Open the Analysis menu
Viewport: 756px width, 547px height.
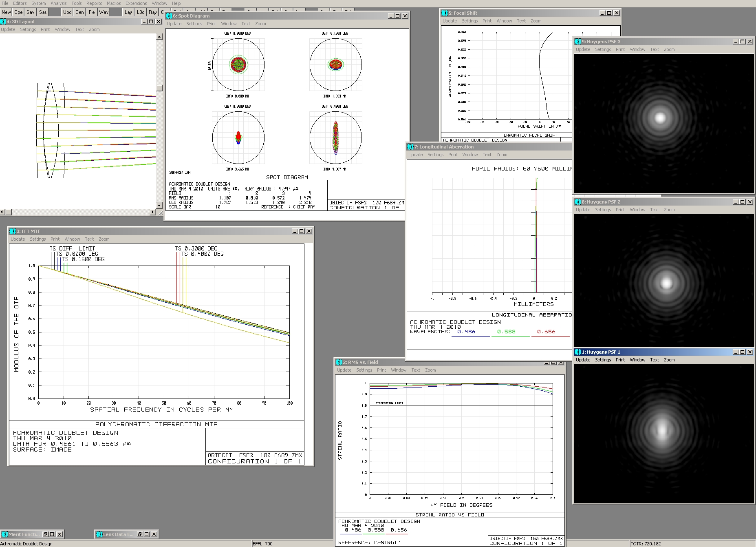tap(59, 3)
